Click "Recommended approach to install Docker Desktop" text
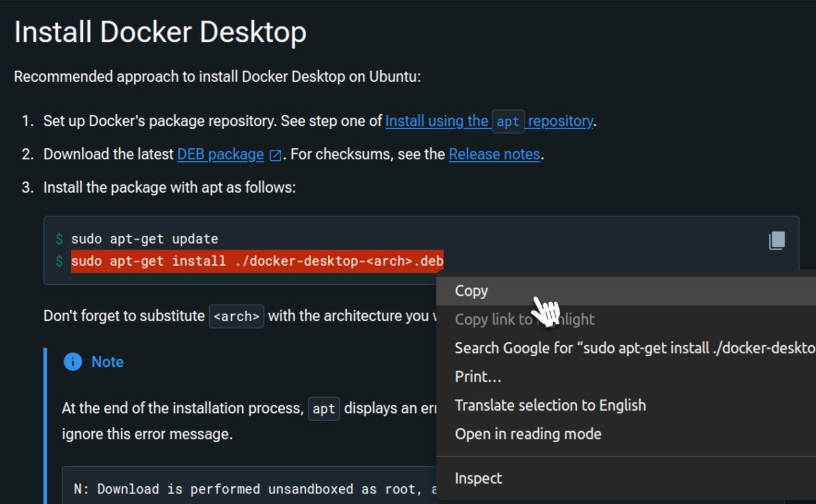The height and width of the screenshot is (504, 816). point(217,76)
